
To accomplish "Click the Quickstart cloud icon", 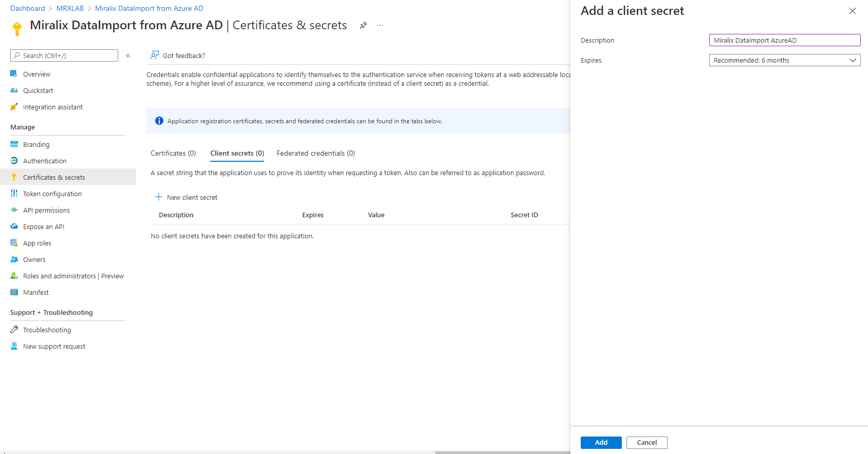I will coord(14,90).
